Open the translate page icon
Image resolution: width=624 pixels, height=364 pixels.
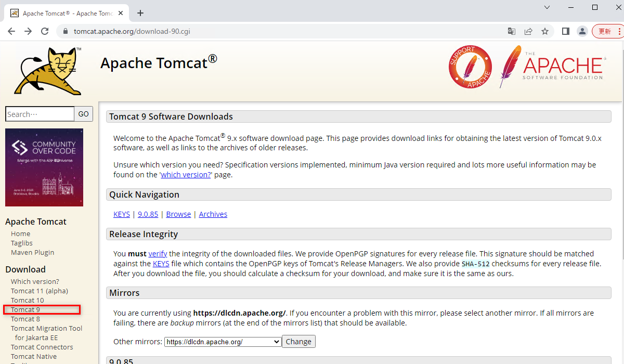pos(512,31)
